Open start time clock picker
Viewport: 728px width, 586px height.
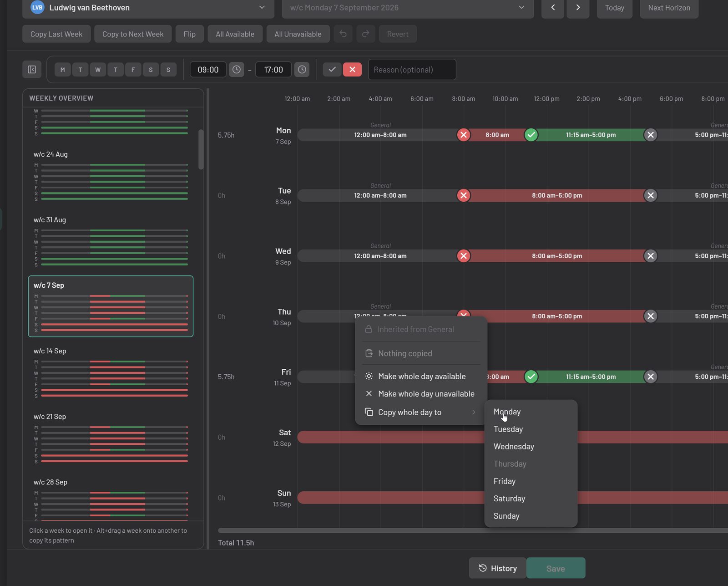237,70
